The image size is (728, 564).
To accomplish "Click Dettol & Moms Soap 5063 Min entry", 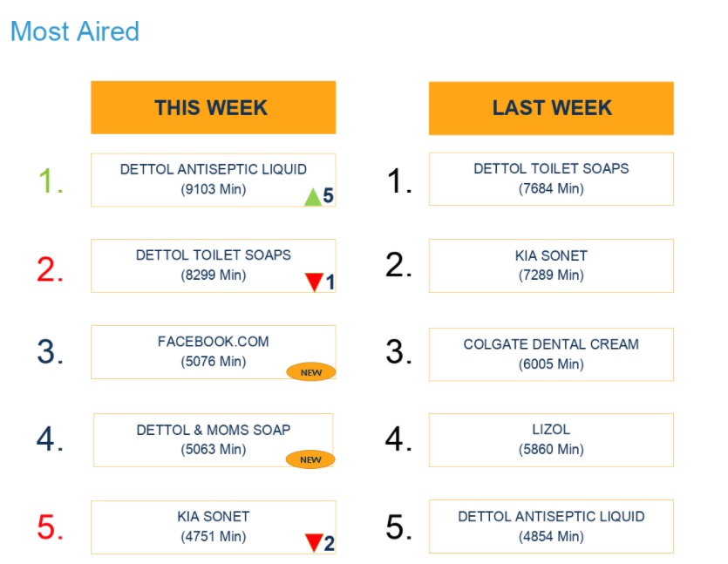I will (x=213, y=438).
